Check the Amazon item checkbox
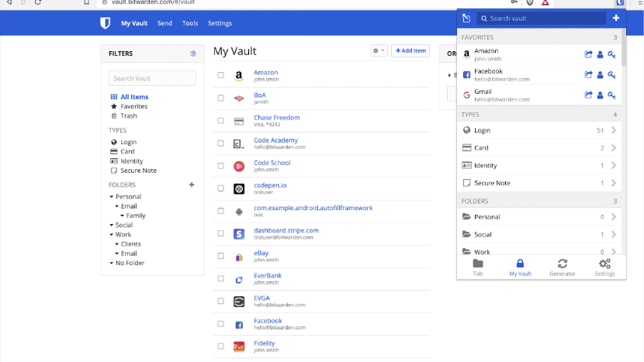The width and height of the screenshot is (644, 362). pyautogui.click(x=221, y=76)
